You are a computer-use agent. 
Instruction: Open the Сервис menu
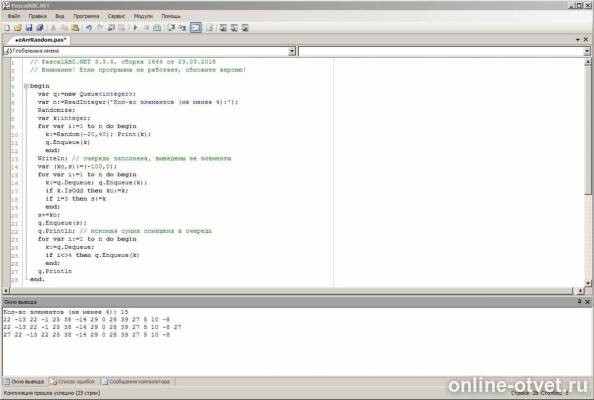tap(116, 16)
